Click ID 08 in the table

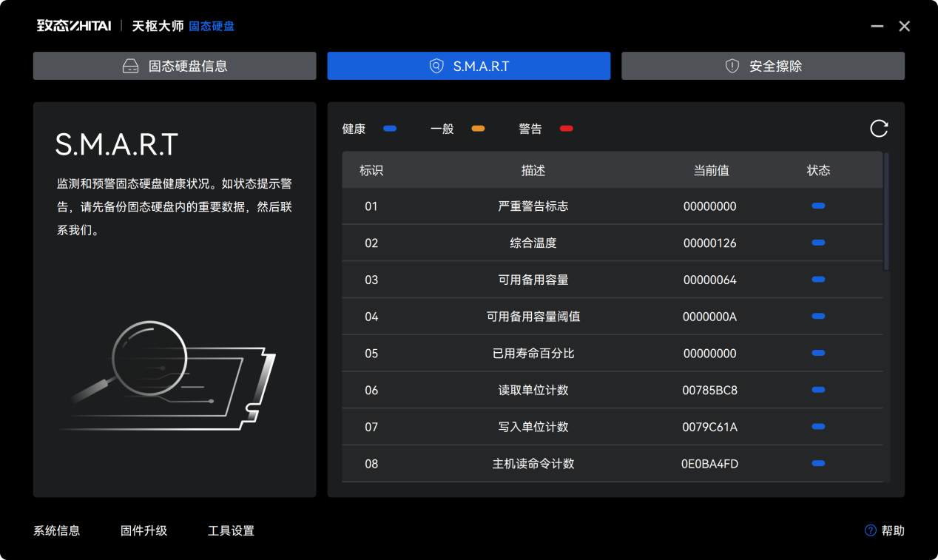(x=371, y=464)
